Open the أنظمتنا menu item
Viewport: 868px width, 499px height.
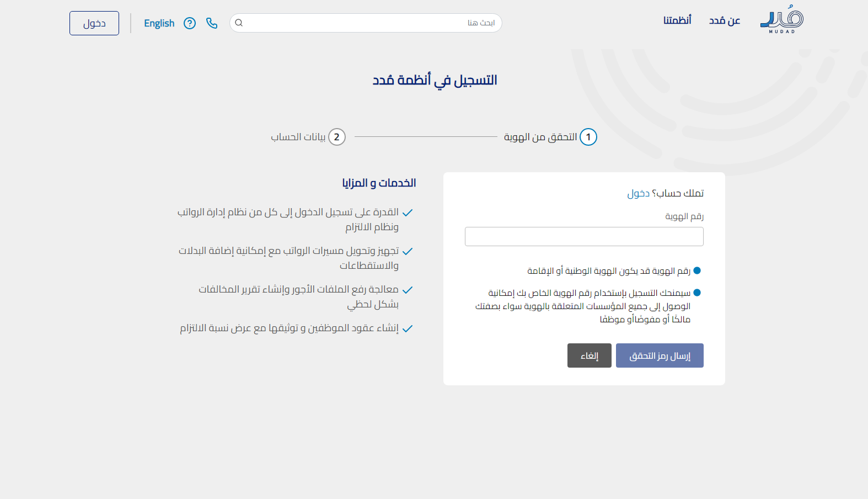pyautogui.click(x=677, y=20)
